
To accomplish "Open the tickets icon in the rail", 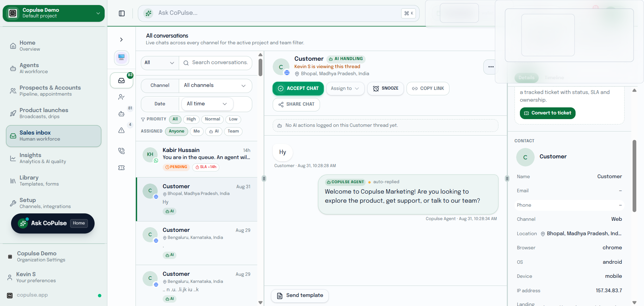I will pos(121,168).
